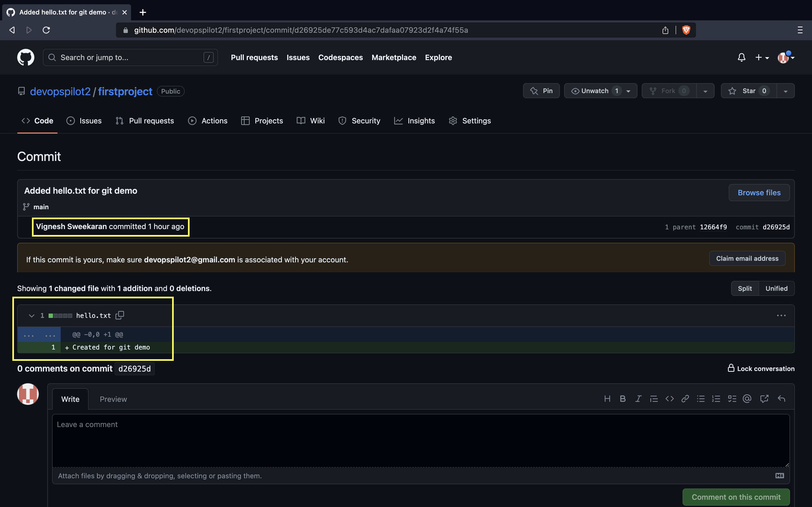Open the create new plus dropdown

tap(762, 58)
